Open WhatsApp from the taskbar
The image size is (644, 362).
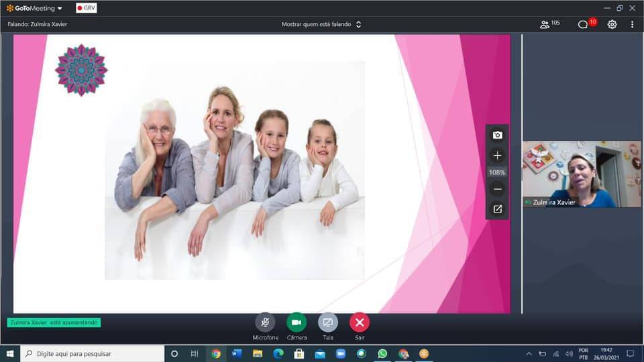coord(382,353)
